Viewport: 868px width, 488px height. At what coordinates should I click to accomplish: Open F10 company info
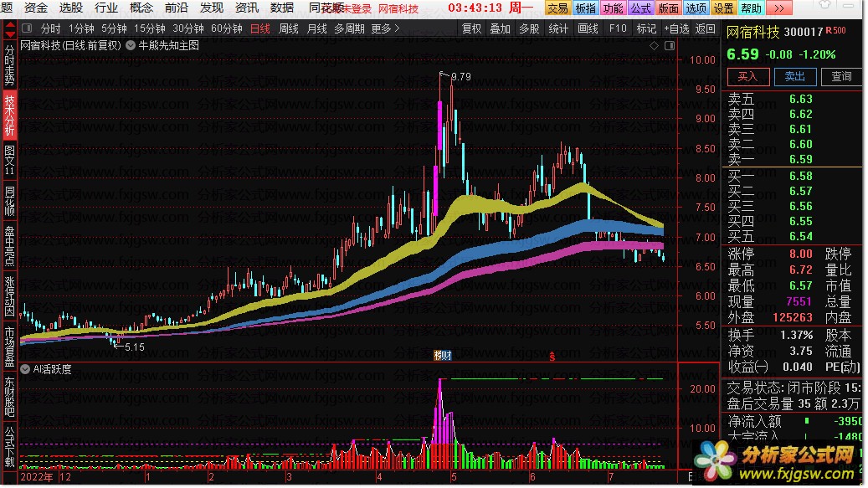coord(617,28)
